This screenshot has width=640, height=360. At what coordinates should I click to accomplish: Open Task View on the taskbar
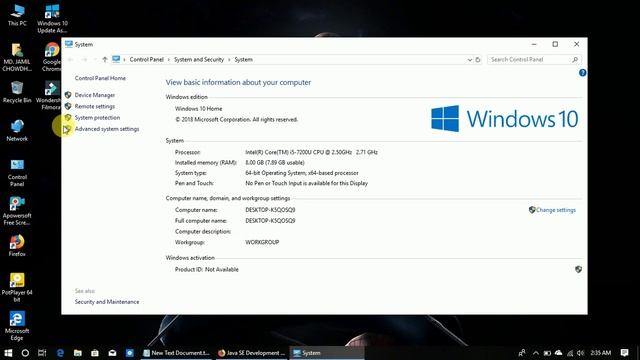(x=42, y=353)
